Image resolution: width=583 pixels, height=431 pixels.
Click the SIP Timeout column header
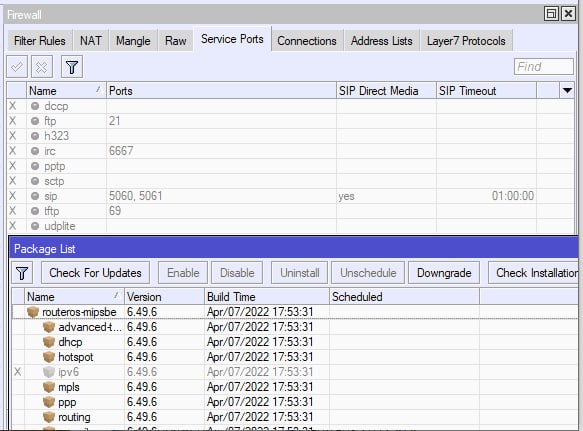pos(486,91)
